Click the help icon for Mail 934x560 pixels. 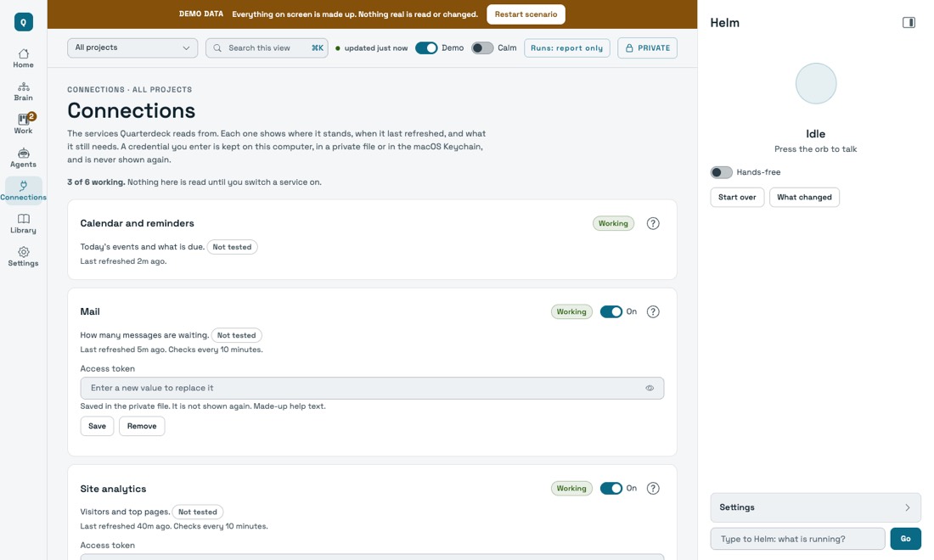point(653,312)
